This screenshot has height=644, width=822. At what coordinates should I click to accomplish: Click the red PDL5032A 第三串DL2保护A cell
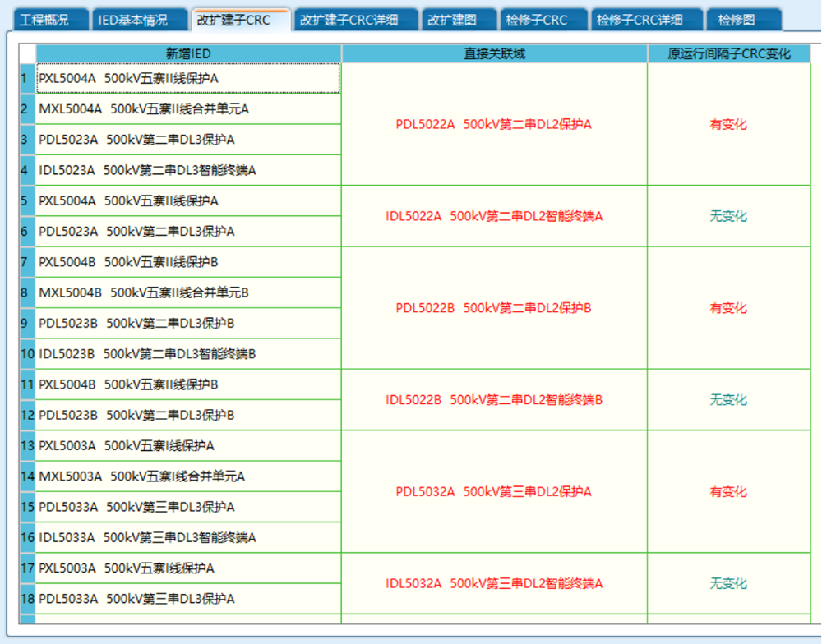494,492
